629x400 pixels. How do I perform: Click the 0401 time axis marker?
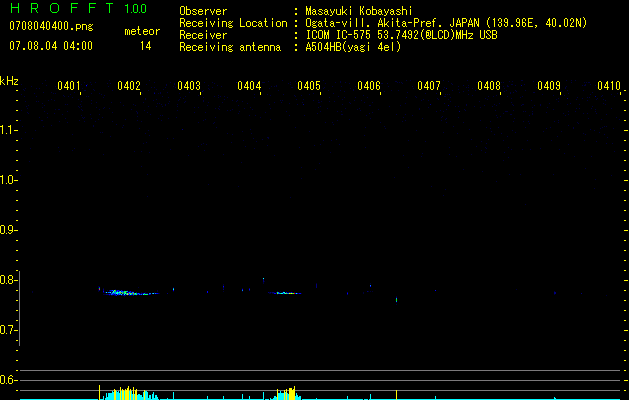pyautogui.click(x=69, y=86)
